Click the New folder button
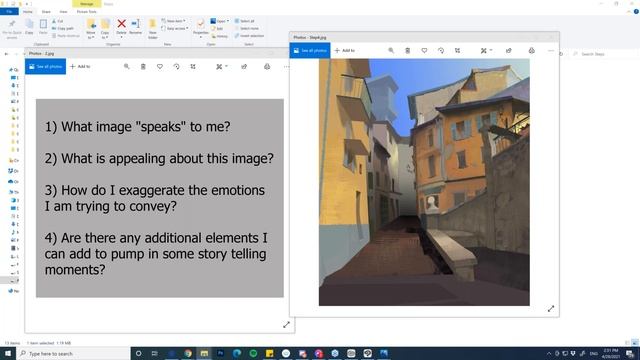 153,29
